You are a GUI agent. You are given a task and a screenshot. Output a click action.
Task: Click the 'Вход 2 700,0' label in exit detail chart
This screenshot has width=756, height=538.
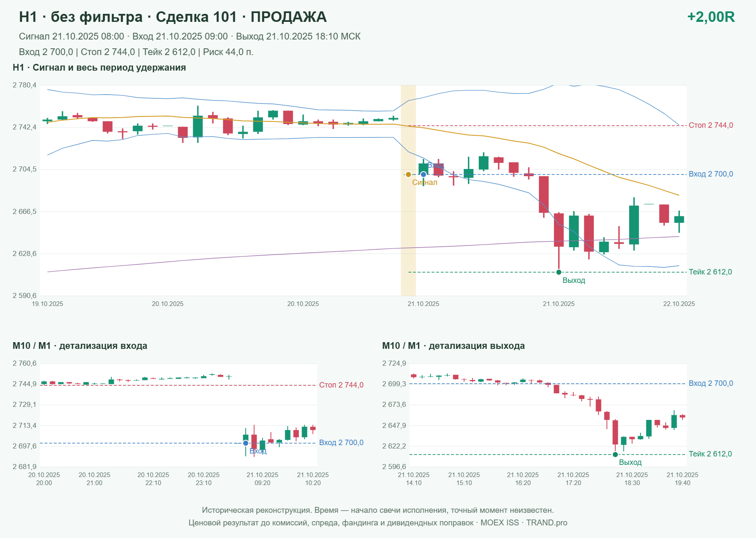click(x=711, y=383)
